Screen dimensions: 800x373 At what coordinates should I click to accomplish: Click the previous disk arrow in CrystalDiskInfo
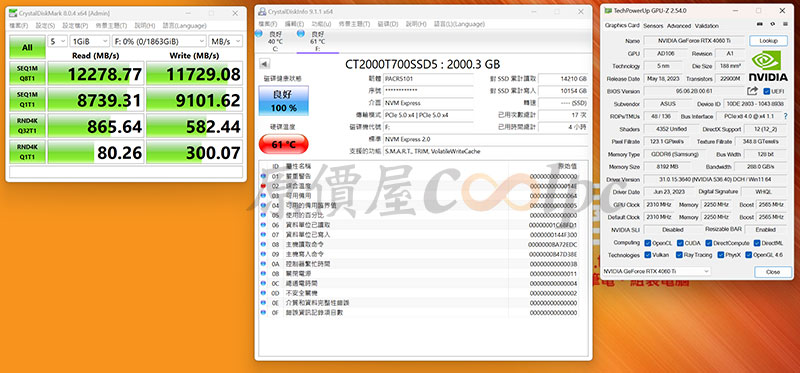265,64
